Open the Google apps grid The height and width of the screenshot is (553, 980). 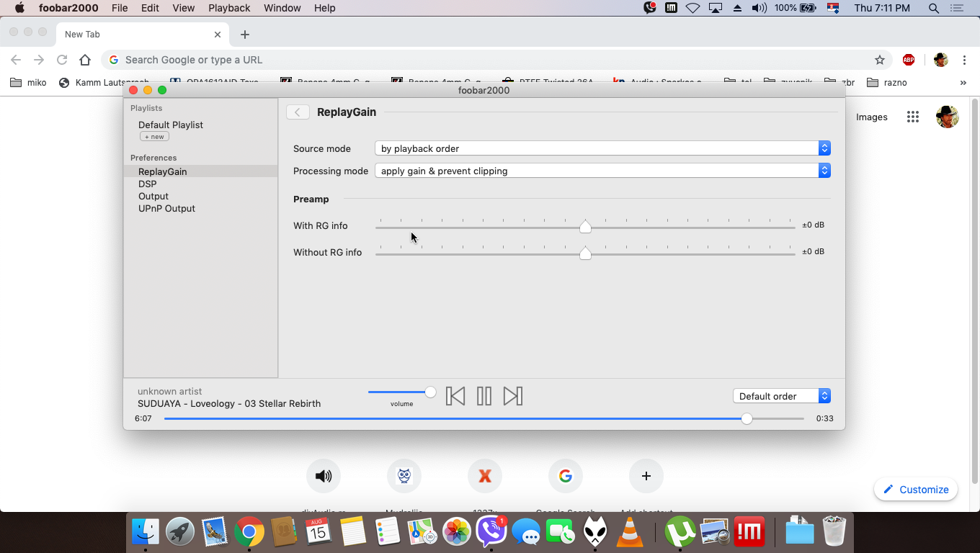[913, 117]
